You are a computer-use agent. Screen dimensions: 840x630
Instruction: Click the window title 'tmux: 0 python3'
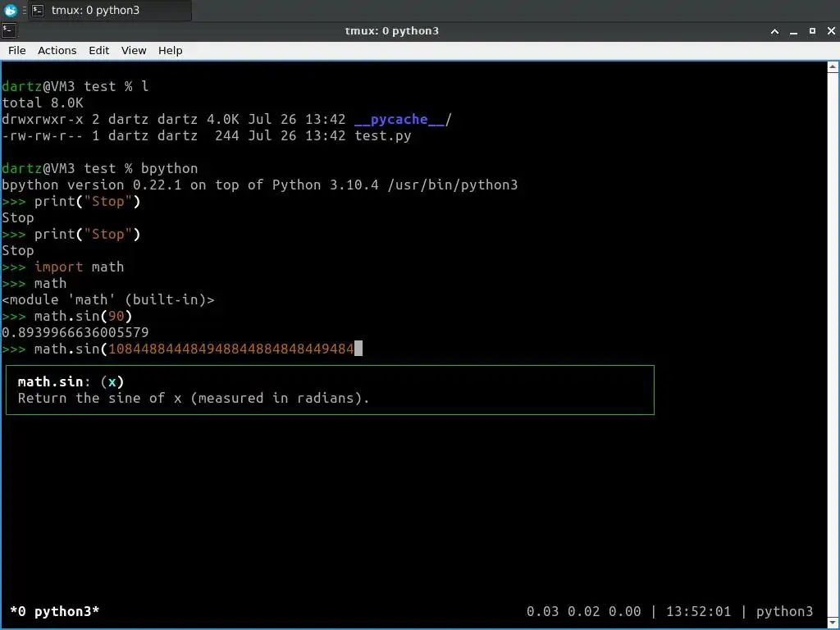click(x=391, y=31)
